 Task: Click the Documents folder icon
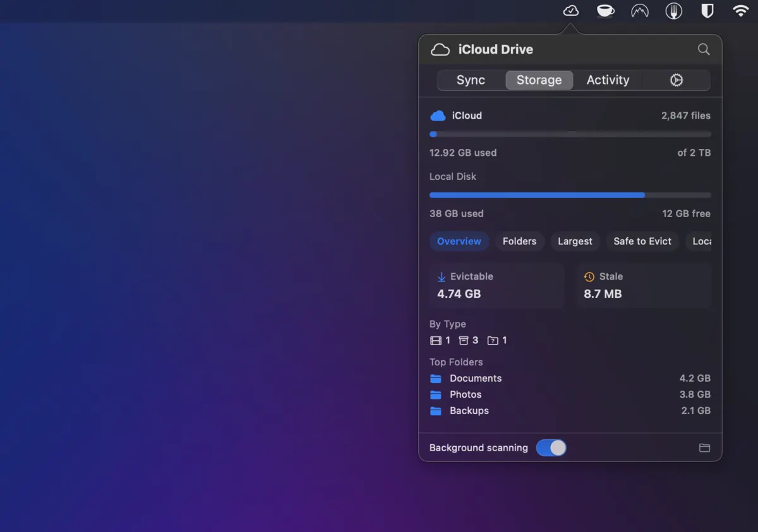click(x=436, y=379)
